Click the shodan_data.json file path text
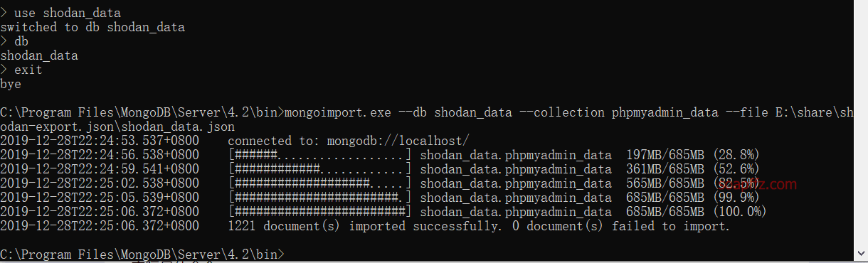 pos(117,127)
